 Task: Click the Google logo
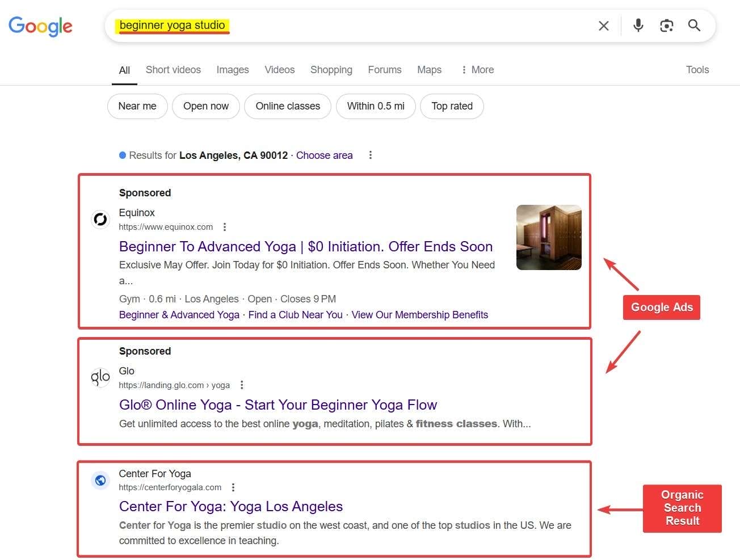[x=40, y=26]
